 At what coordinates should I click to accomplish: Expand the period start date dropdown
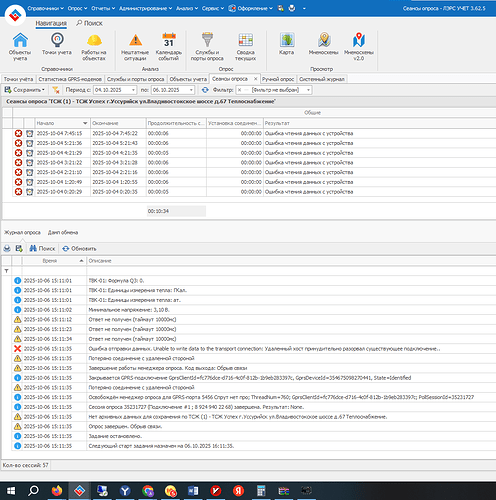(133, 90)
